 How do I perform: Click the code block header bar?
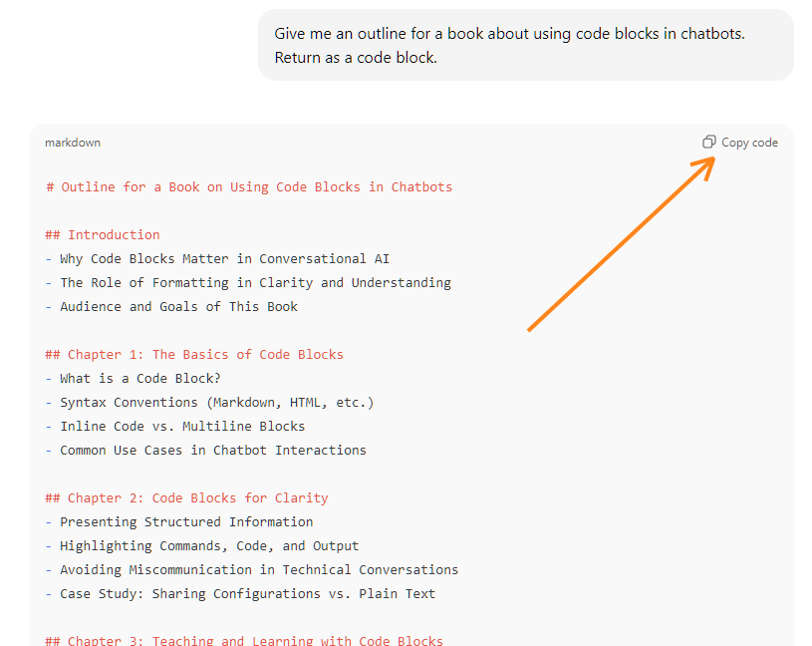pos(399,143)
